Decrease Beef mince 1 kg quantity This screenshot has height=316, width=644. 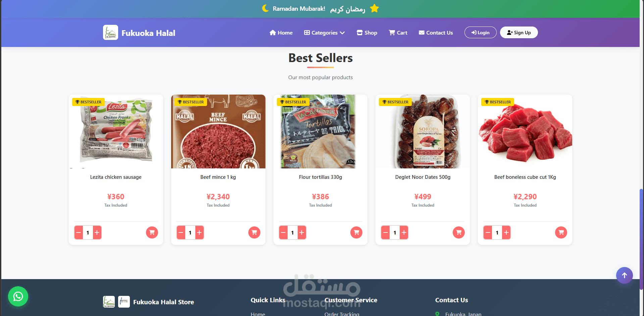point(181,232)
